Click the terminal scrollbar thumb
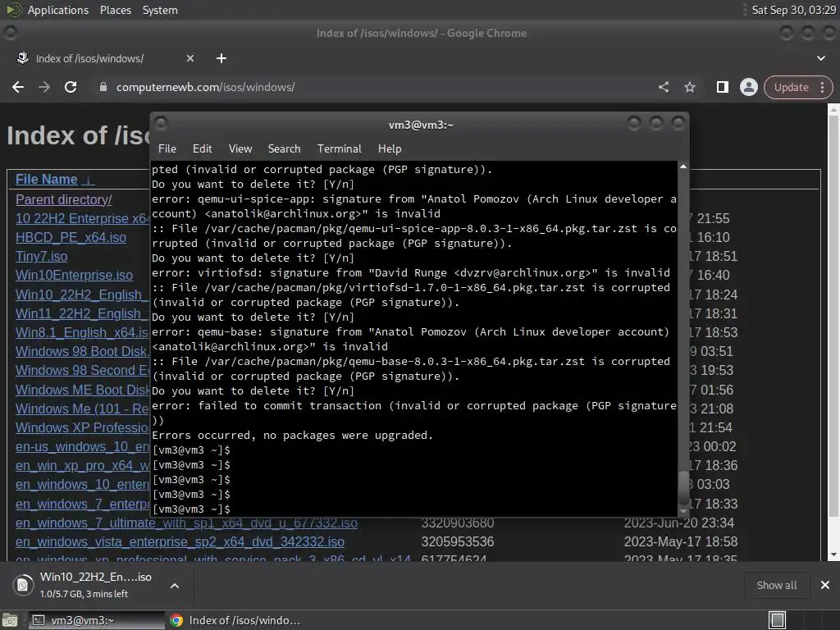 coord(683,486)
